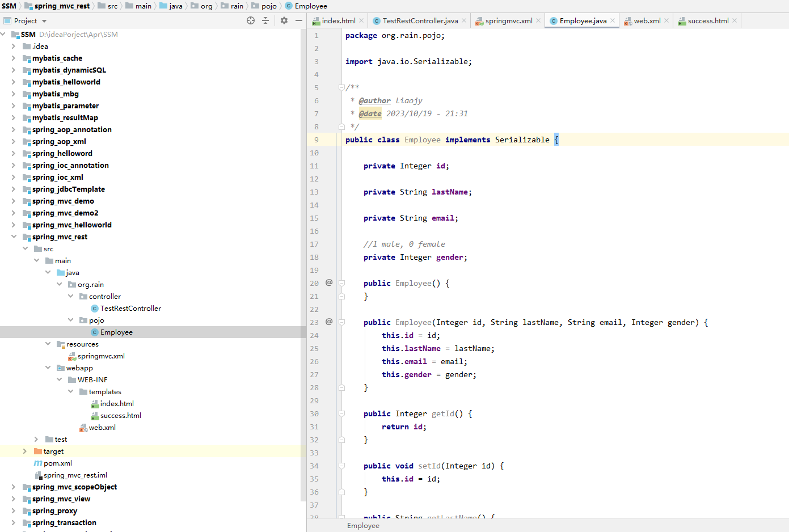The width and height of the screenshot is (789, 532).
Task: Select pom.xml in project tree
Action: click(x=58, y=463)
